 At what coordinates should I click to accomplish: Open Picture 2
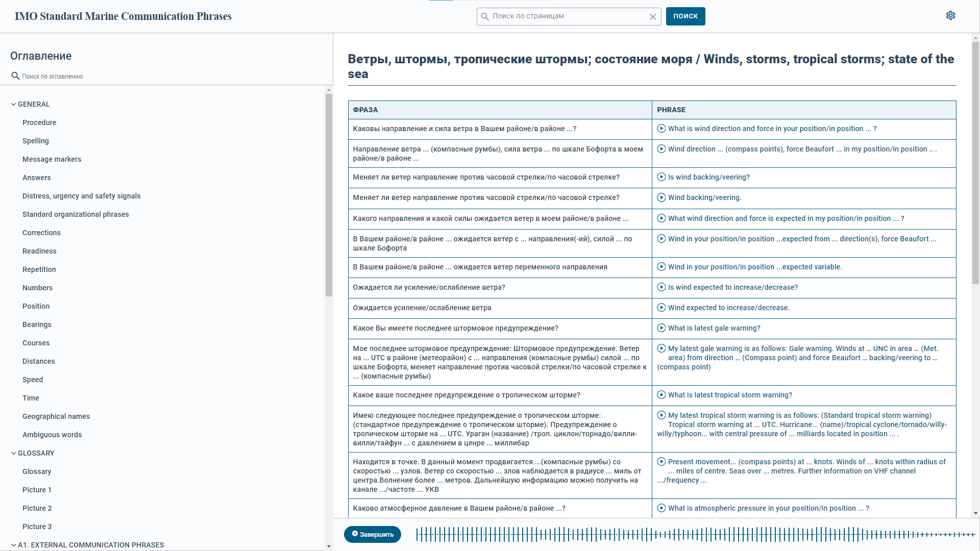tap(37, 508)
